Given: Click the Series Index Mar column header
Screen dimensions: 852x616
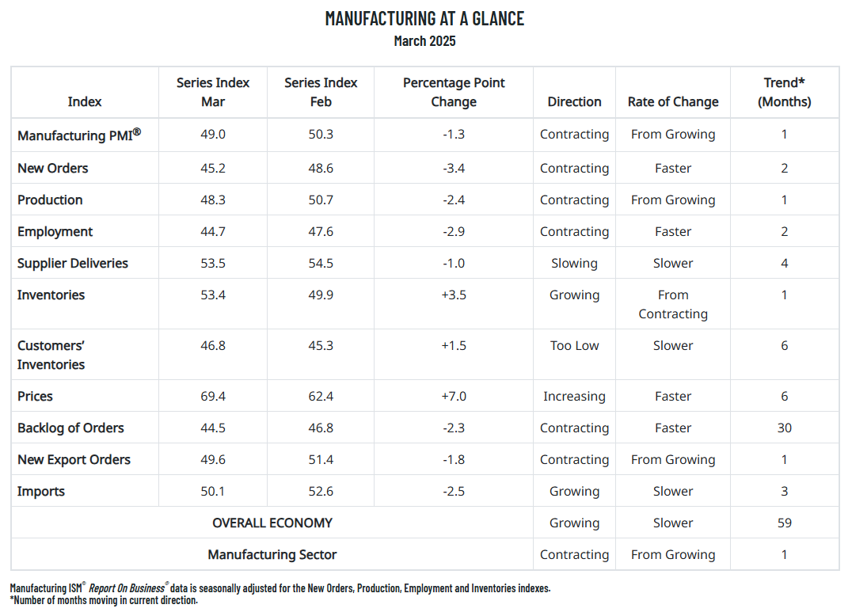Looking at the screenshot, I should tap(213, 93).
